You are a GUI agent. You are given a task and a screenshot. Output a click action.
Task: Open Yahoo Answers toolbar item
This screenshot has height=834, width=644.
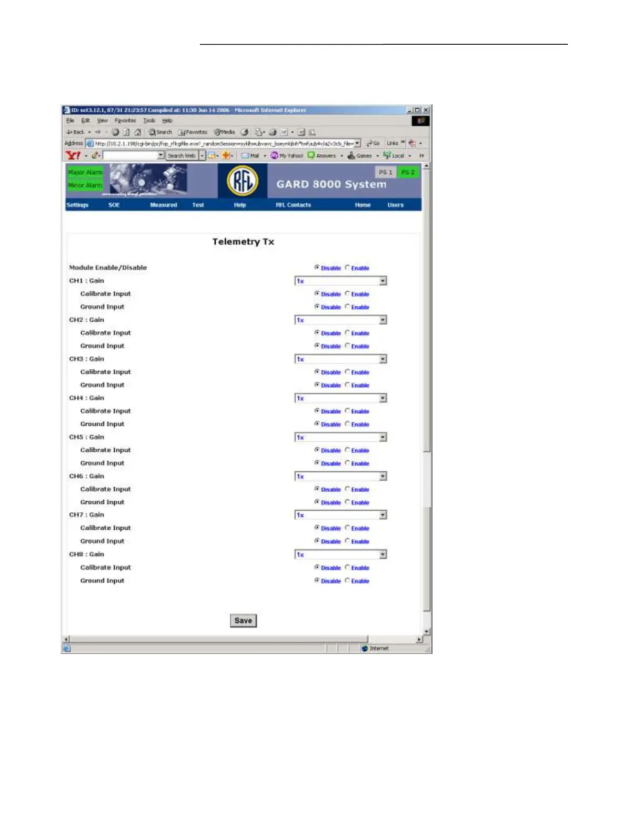pyautogui.click(x=322, y=155)
